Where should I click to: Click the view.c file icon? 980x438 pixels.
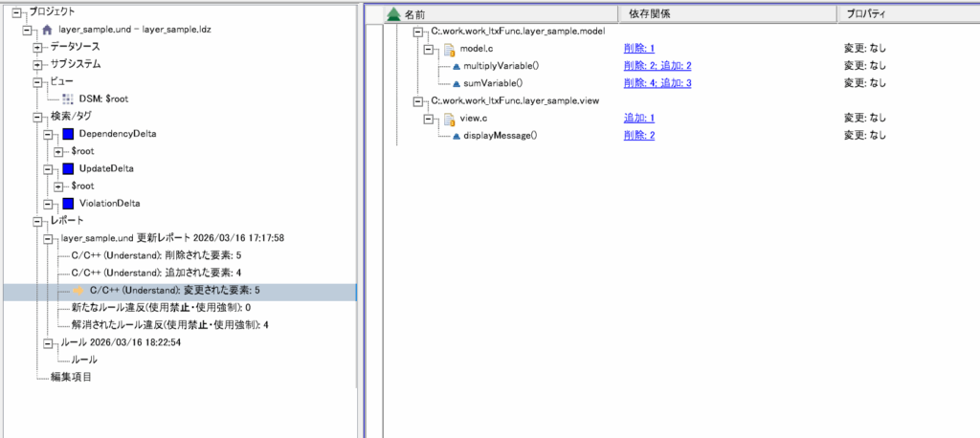point(447,118)
